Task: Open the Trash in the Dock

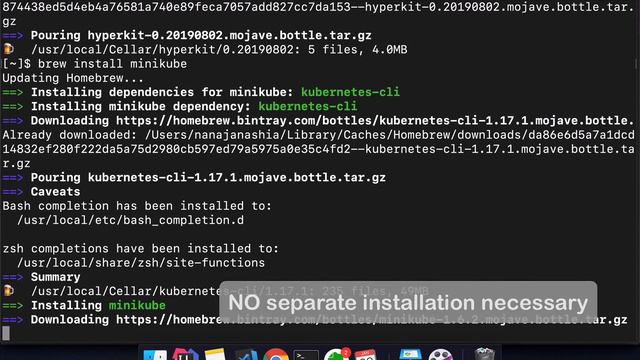Action: (x=484, y=354)
